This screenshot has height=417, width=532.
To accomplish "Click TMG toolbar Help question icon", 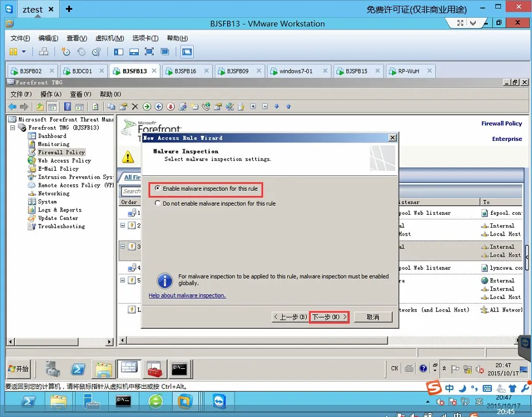I will click(x=68, y=107).
